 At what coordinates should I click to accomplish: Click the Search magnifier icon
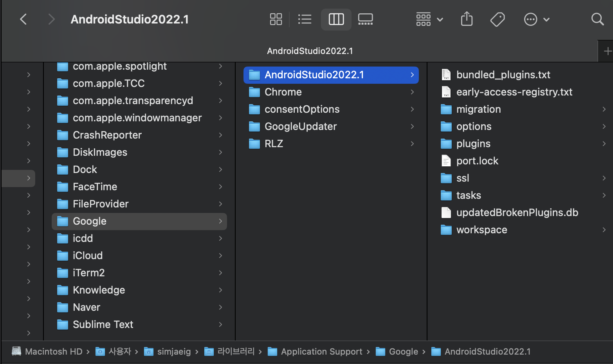click(597, 19)
